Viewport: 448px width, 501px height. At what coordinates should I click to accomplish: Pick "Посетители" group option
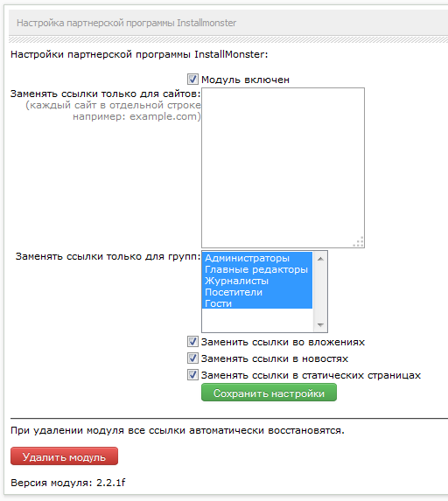pyautogui.click(x=257, y=292)
